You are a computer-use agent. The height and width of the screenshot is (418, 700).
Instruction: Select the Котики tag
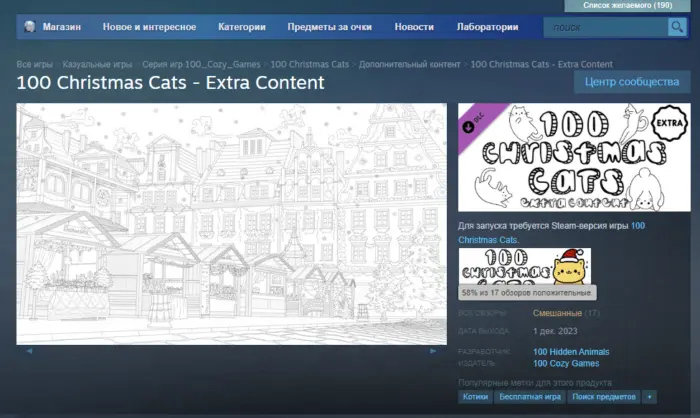(475, 397)
